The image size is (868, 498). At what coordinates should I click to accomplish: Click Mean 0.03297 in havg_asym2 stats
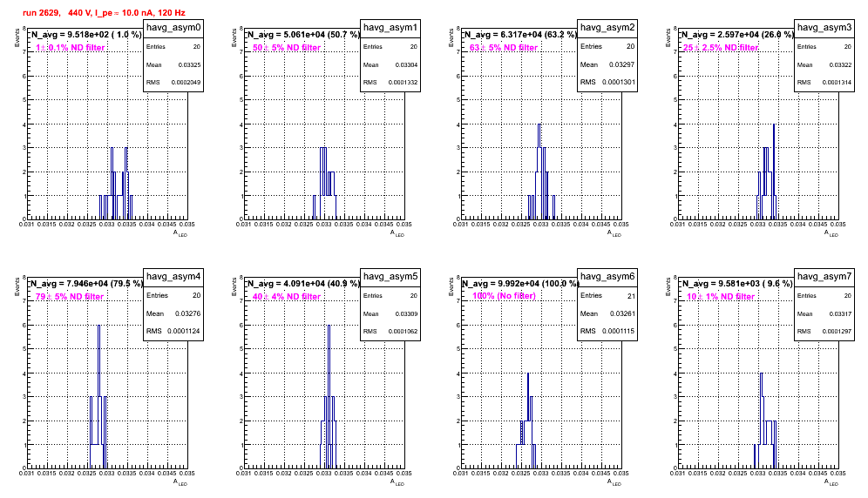pyautogui.click(x=607, y=64)
